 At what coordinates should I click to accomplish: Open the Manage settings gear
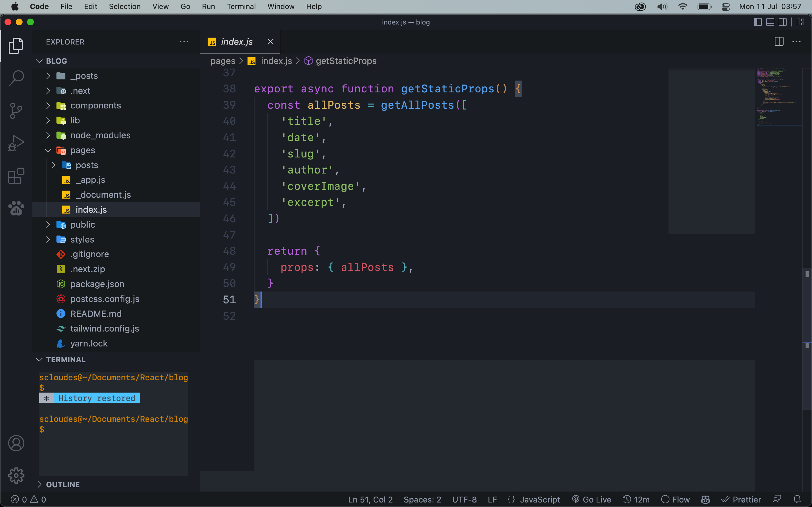point(16,475)
